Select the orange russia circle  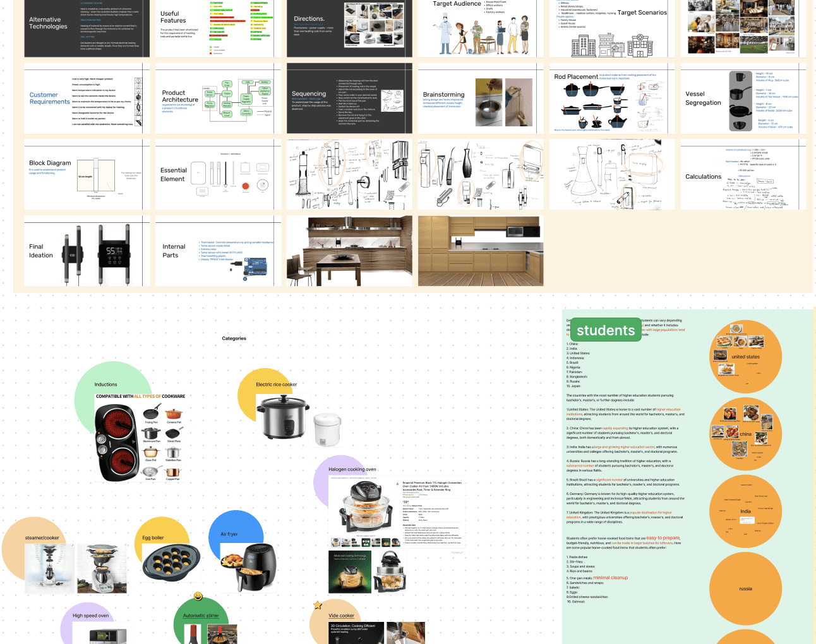tap(746, 588)
